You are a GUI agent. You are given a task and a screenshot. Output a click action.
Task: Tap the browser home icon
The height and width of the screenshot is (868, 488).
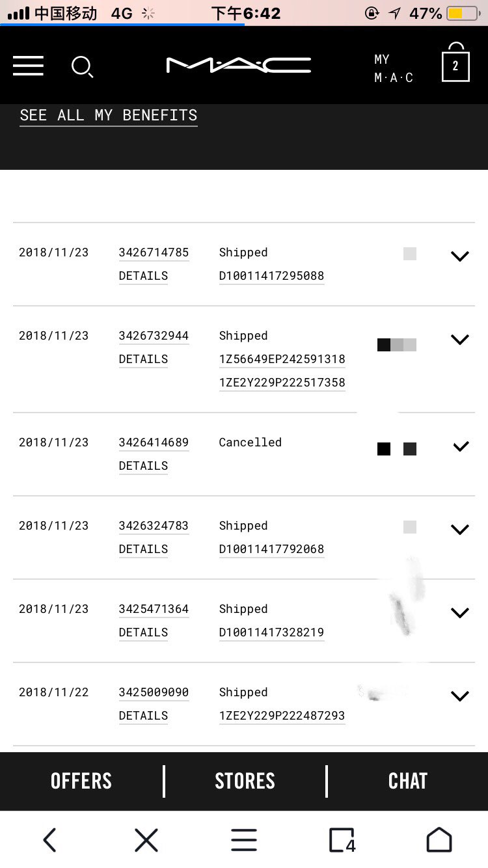(439, 839)
